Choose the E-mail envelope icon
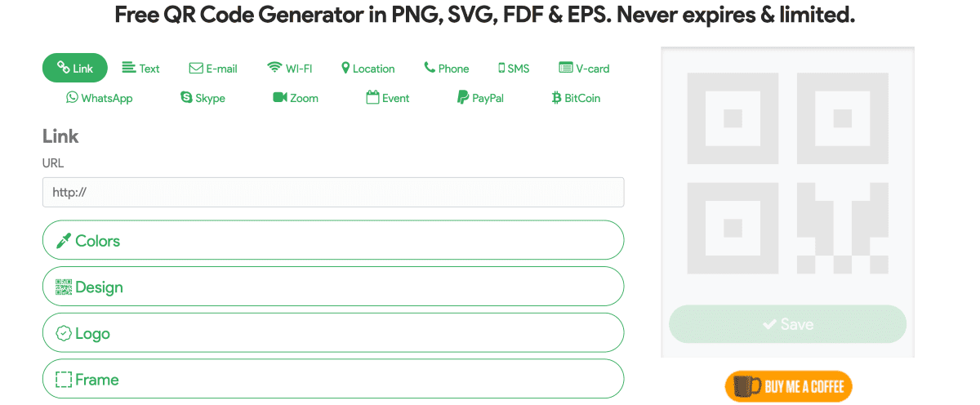The height and width of the screenshot is (405, 980). [x=196, y=69]
